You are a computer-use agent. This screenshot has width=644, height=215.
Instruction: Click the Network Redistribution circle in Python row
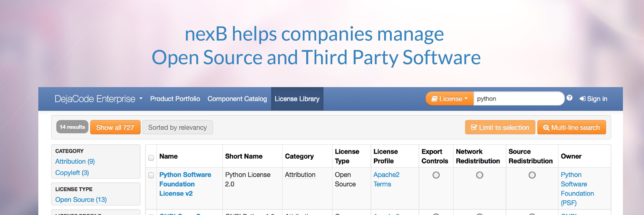click(479, 175)
